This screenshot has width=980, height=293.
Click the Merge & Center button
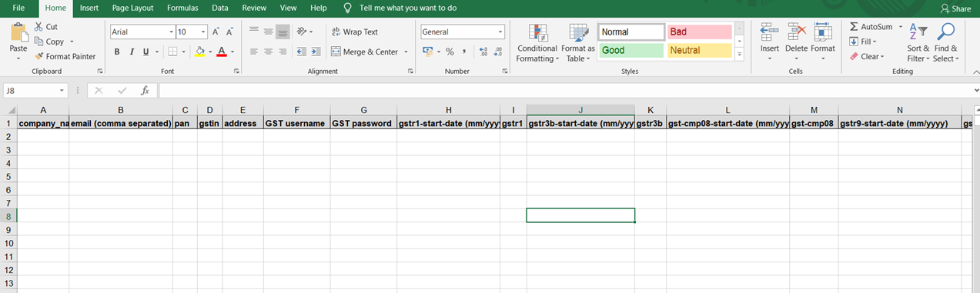tap(366, 52)
